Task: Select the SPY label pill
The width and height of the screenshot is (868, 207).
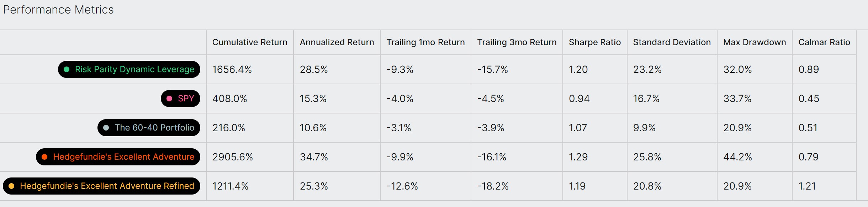Action: point(180,99)
